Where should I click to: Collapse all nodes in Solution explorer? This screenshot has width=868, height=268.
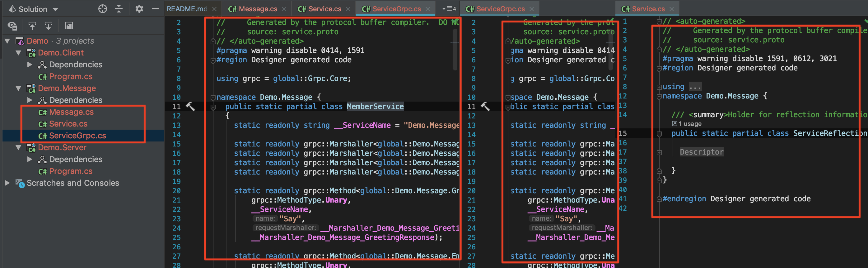click(x=119, y=9)
